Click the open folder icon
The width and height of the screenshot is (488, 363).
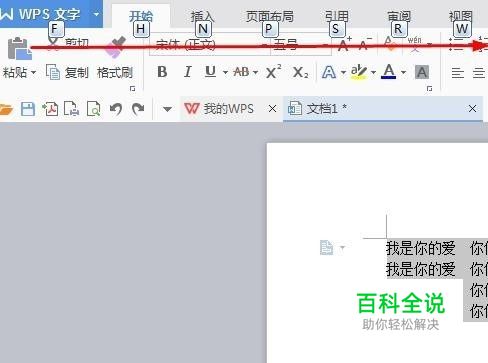(x=6, y=109)
